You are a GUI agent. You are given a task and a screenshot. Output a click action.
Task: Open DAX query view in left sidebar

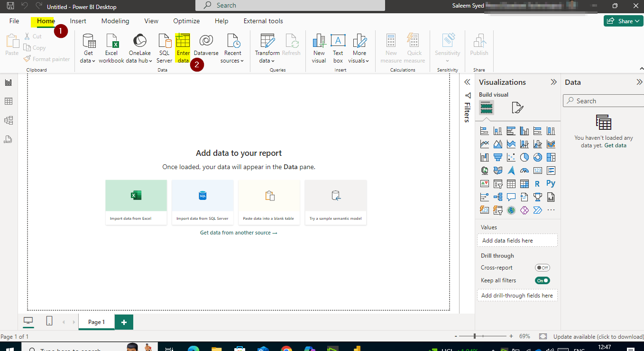[9, 139]
